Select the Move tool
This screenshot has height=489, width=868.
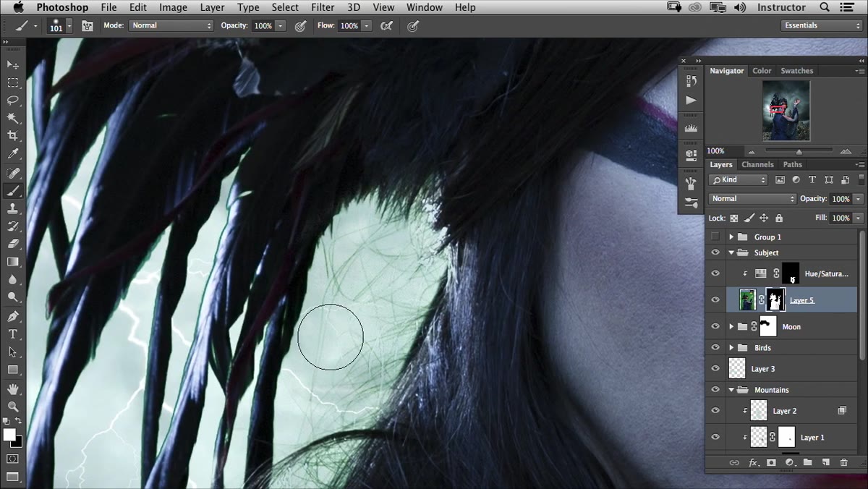pyautogui.click(x=13, y=65)
